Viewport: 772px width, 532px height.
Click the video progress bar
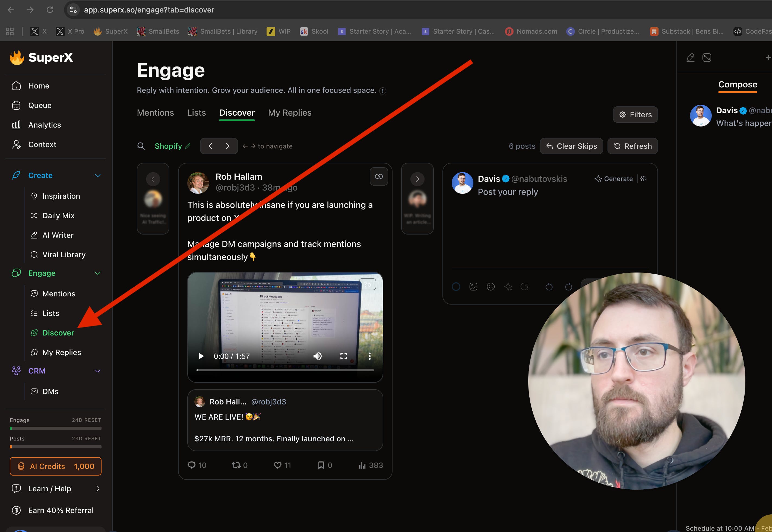click(285, 370)
